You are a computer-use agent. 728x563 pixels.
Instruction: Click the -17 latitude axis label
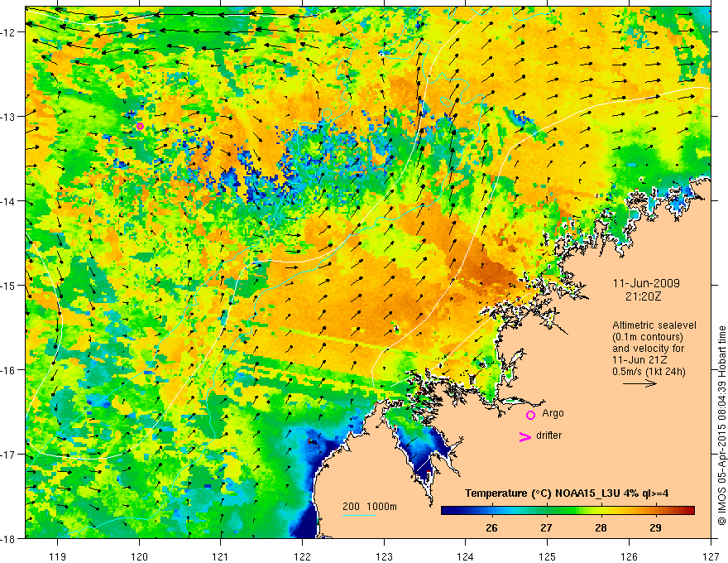tap(7, 455)
